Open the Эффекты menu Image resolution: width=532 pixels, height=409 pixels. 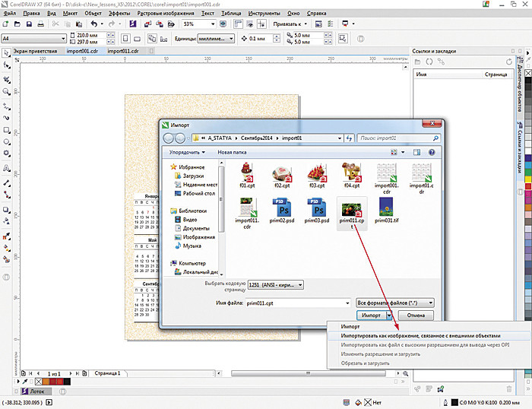tap(119, 14)
